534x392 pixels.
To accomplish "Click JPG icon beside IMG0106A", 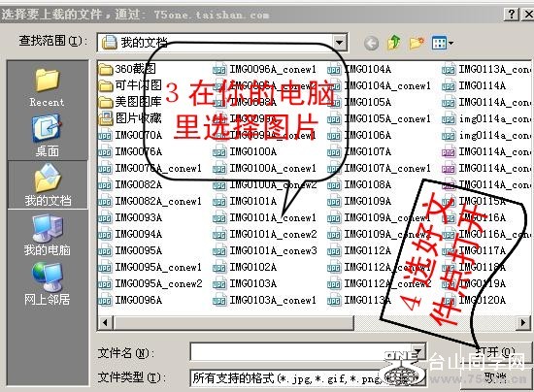I will (333, 136).
